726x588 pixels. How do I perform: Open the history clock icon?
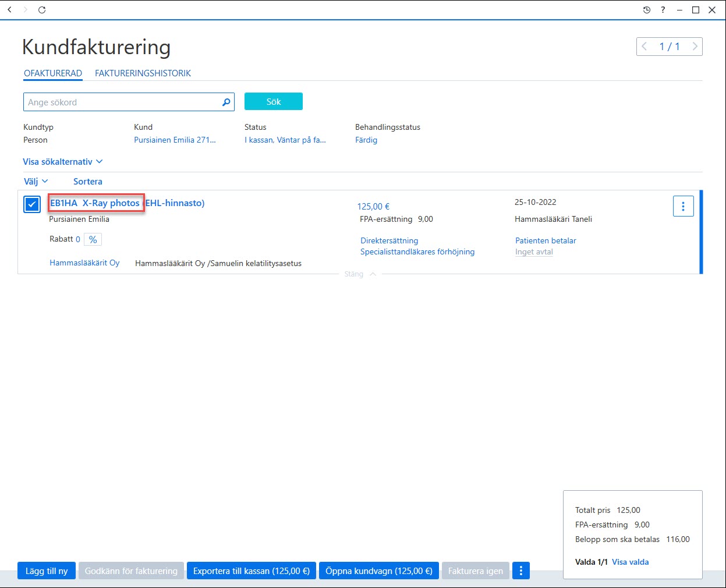(647, 10)
